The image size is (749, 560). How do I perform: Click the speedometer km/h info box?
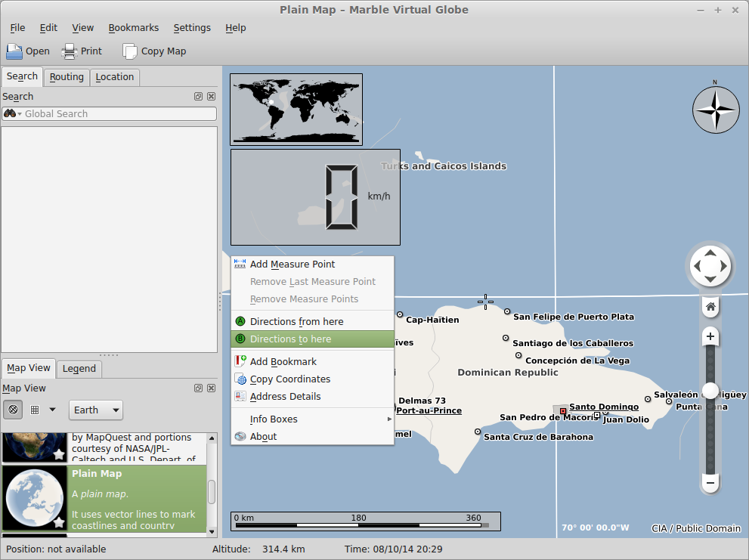click(x=315, y=196)
